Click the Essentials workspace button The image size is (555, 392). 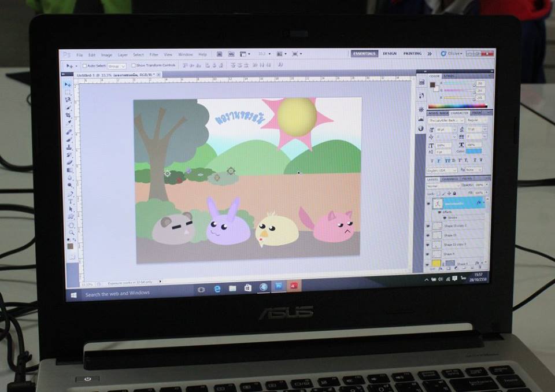364,53
